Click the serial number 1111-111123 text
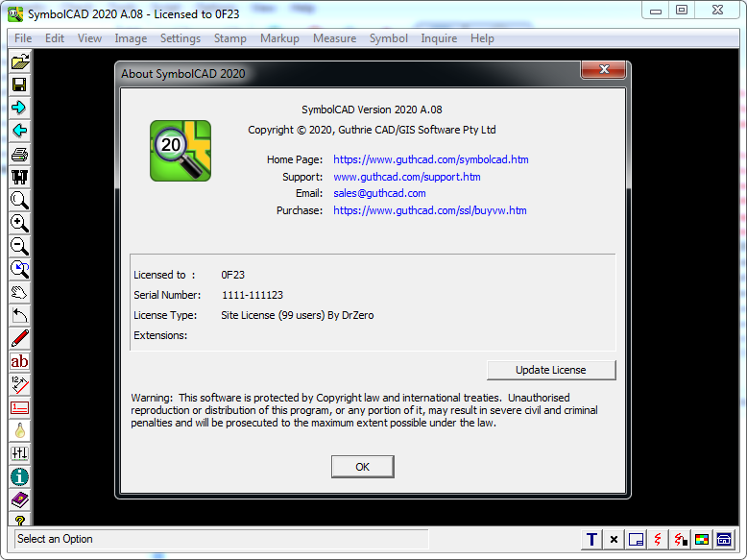 253,295
